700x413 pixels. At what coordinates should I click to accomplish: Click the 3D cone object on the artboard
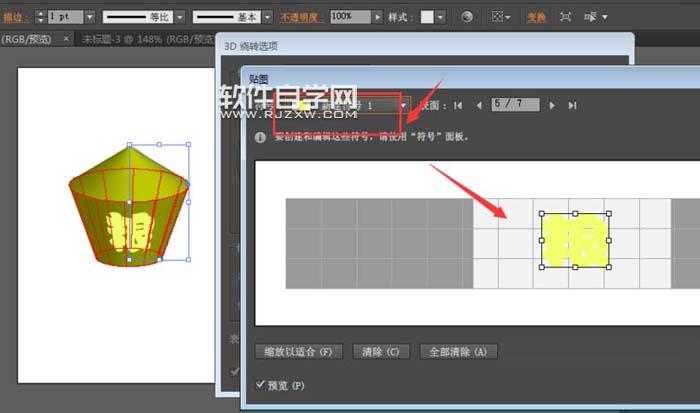[x=129, y=205]
